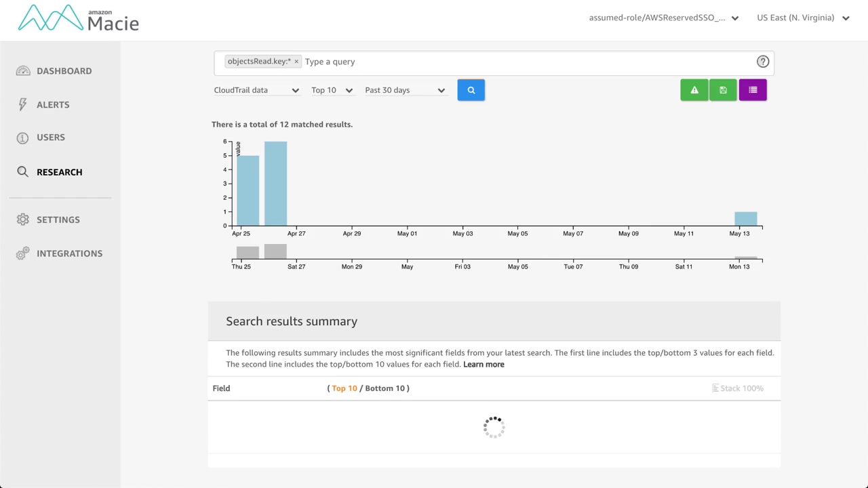The height and width of the screenshot is (488, 868).
Task: Open the query help question mark
Action: point(763,62)
